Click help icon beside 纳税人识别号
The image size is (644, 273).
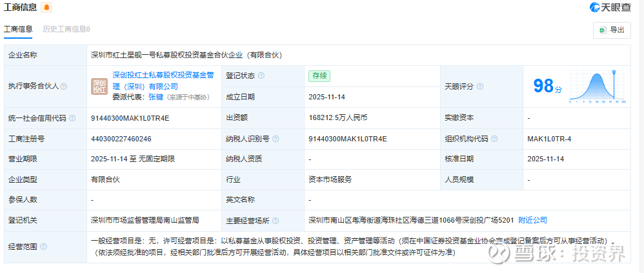pos(275,139)
